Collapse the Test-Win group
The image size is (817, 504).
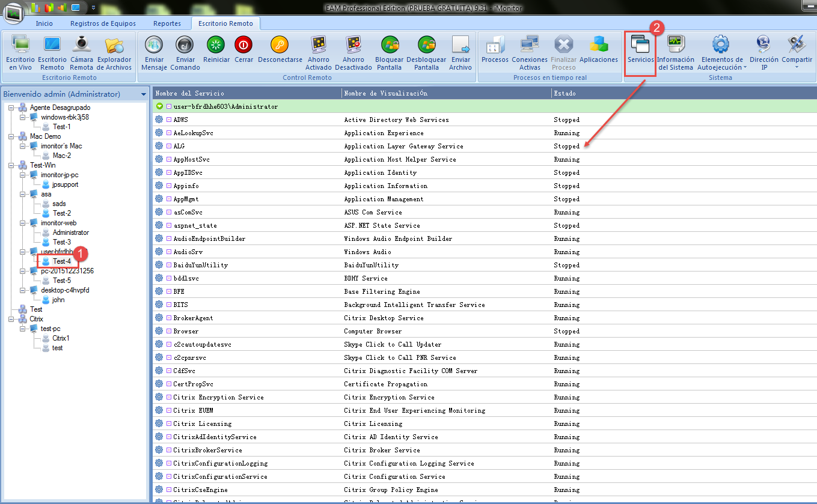tap(11, 165)
